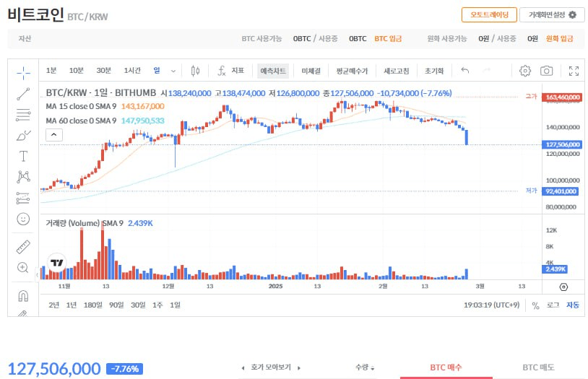Switch to the BTC 매도 tab
The width and height of the screenshot is (588, 379).
click(x=538, y=367)
